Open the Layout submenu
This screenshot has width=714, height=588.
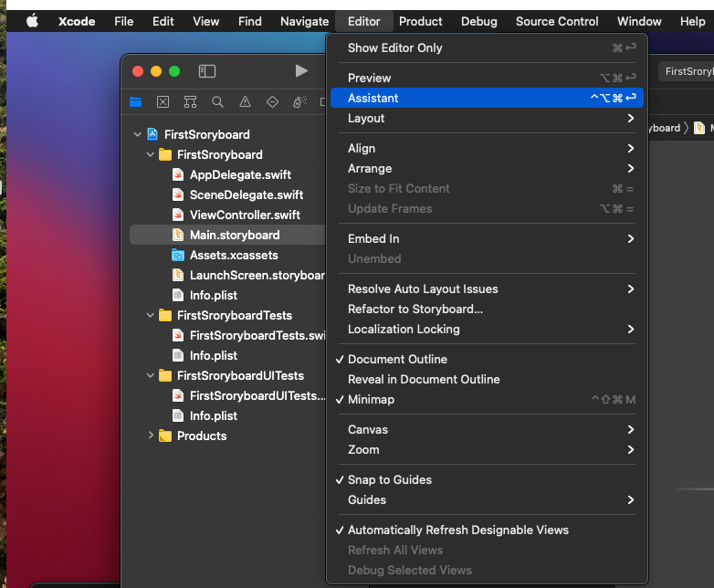pyautogui.click(x=487, y=118)
